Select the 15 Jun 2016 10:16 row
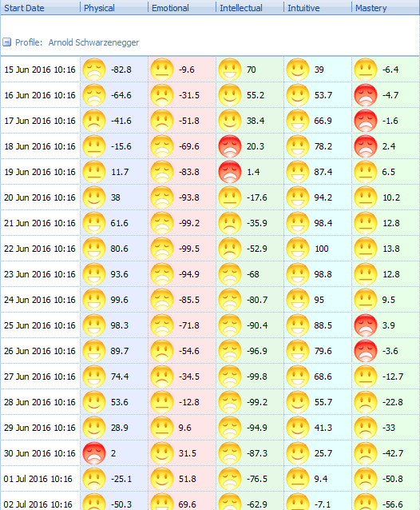420x510 pixels. (210, 70)
